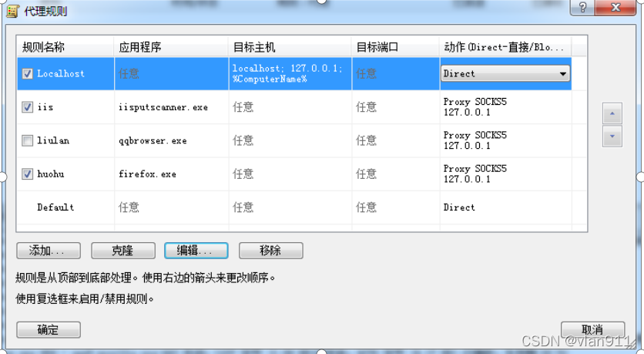The image size is (644, 354).
Task: Cancel with the 取消 button
Action: (x=592, y=330)
